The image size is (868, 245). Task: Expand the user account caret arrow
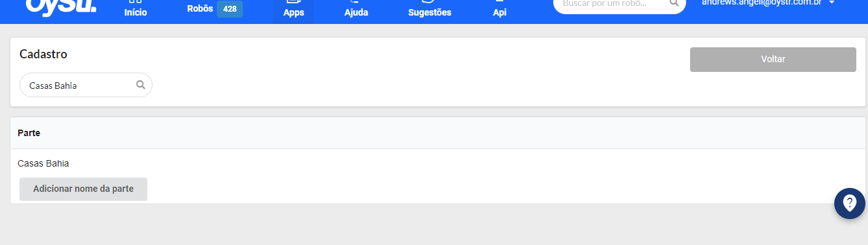point(832,3)
